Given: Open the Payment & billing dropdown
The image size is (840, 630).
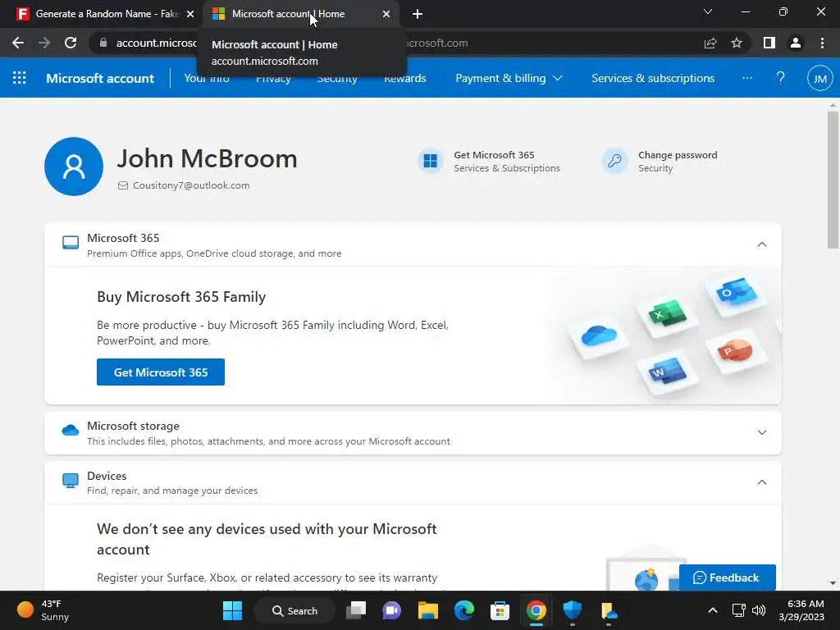Looking at the screenshot, I should (509, 78).
